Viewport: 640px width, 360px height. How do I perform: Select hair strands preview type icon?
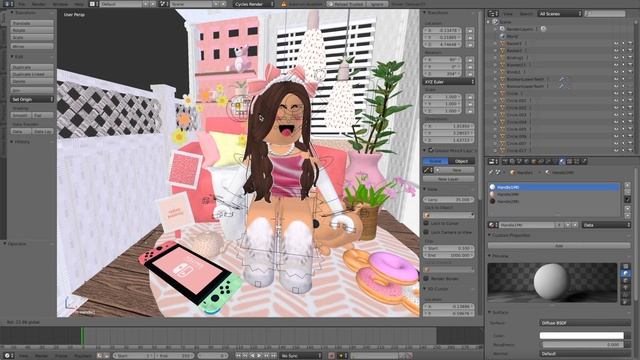click(625, 295)
